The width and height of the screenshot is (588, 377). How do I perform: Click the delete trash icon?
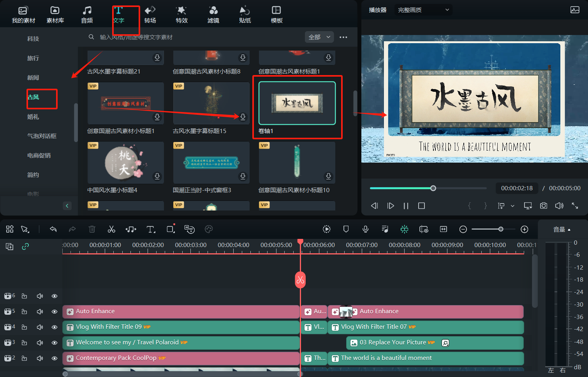coord(92,229)
